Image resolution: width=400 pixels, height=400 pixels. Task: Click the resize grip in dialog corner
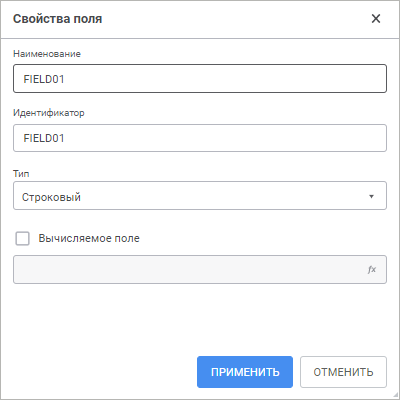[x=396, y=396]
